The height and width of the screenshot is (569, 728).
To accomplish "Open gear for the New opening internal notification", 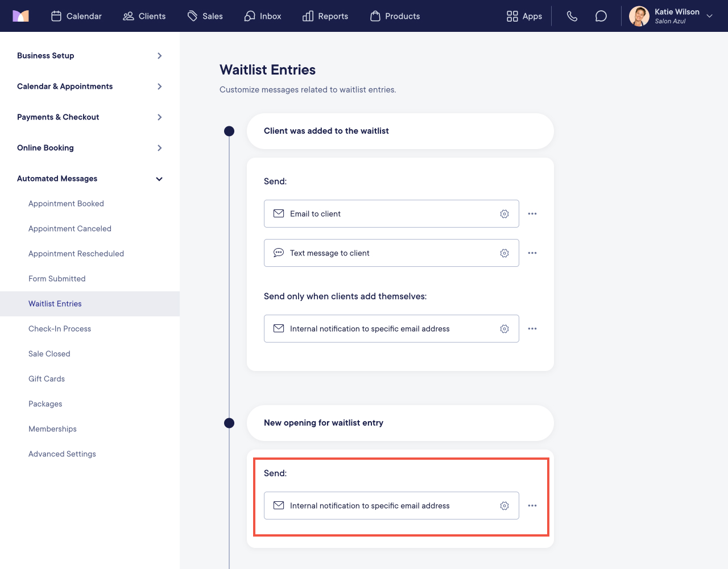I will click(504, 506).
